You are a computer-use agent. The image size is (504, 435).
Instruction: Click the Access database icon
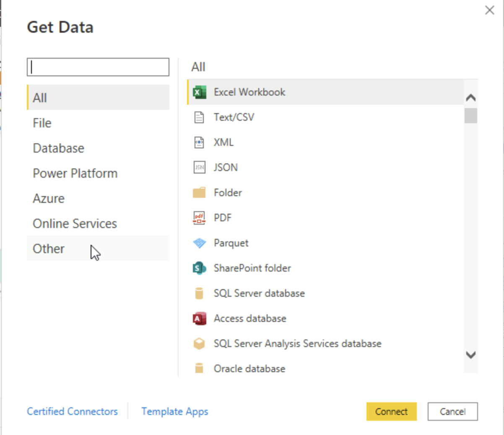click(x=199, y=318)
